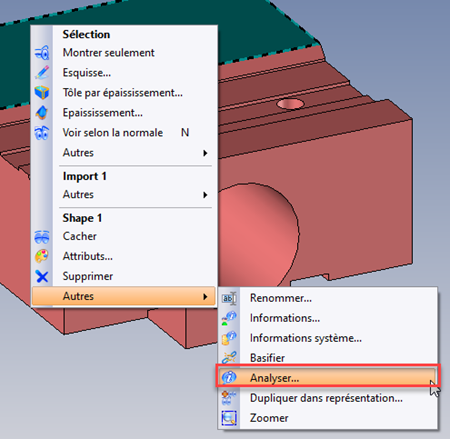Hide the shape using the Cacher glasses icon
Screen dimensions: 450x439
click(42, 236)
